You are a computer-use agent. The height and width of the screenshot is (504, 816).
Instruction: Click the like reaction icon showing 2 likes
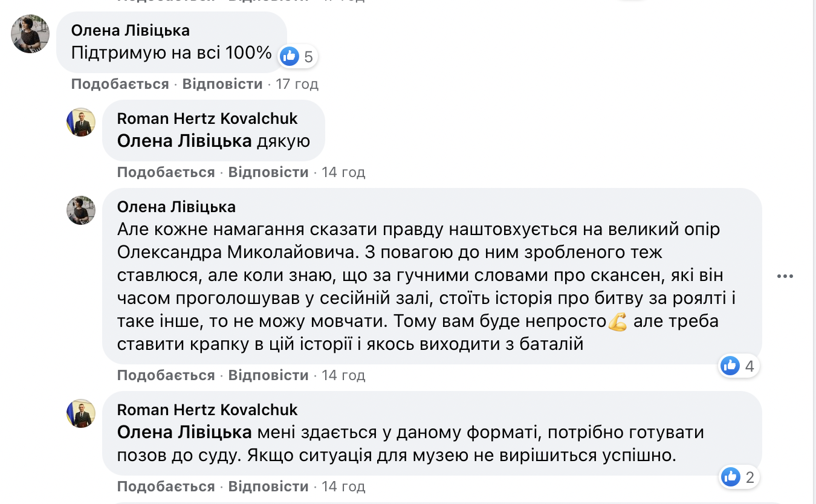coord(731,477)
